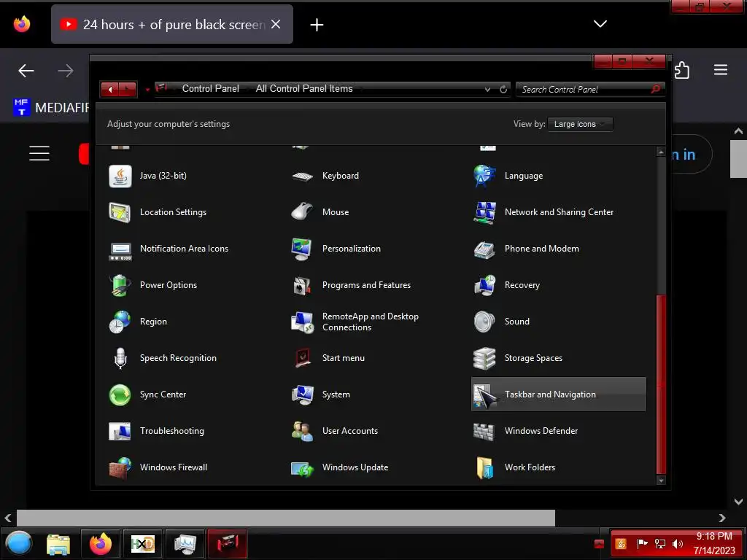Click the network tray icon
This screenshot has width=747, height=560.
tap(660, 544)
